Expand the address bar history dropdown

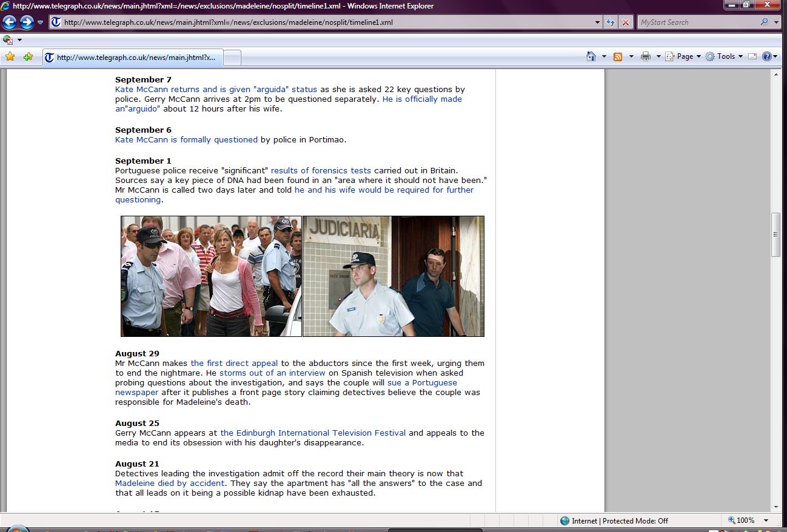tap(598, 22)
